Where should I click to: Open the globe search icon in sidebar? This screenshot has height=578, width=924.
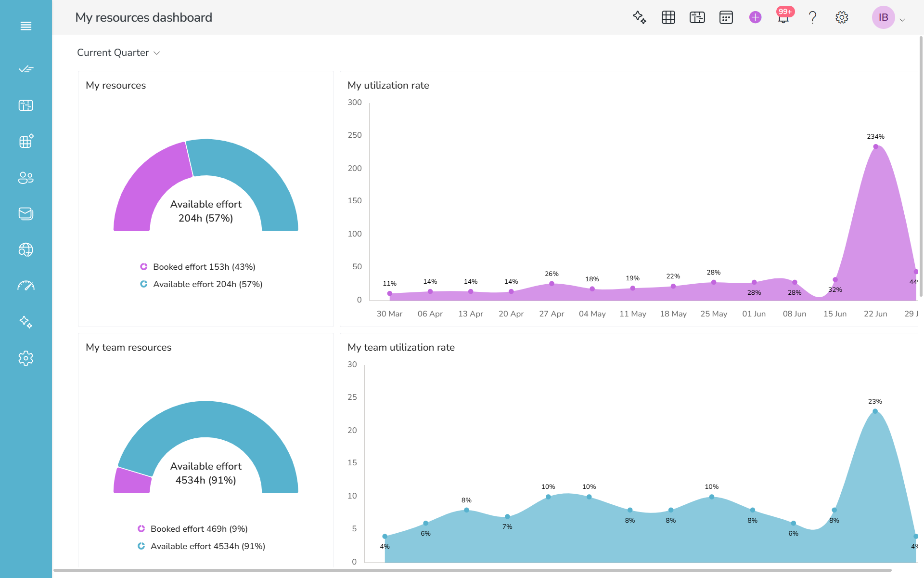coord(26,250)
